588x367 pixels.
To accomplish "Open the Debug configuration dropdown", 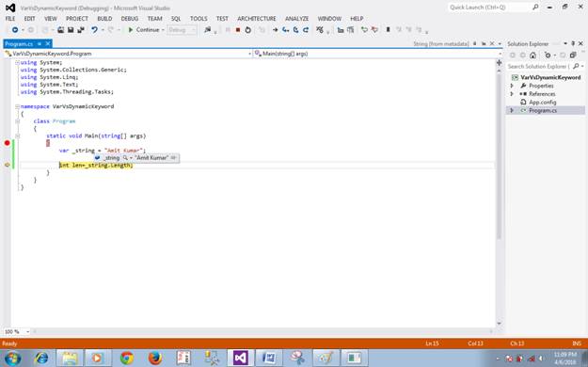I will point(182,30).
